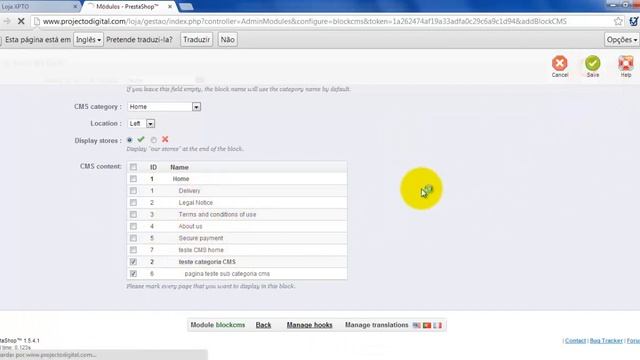Select Display stores no radio button
The width and height of the screenshot is (640, 360).
(x=153, y=140)
